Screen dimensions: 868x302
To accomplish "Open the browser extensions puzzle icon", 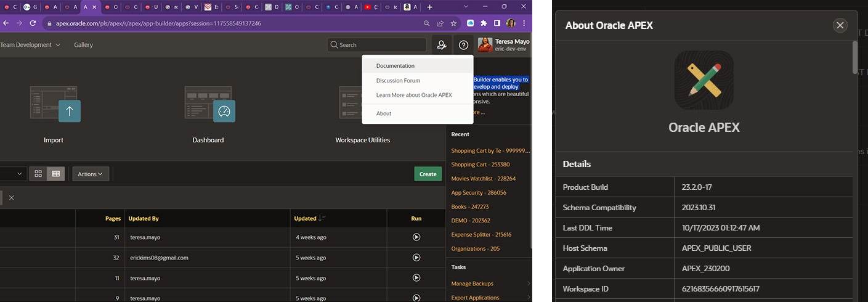I will 484,23.
